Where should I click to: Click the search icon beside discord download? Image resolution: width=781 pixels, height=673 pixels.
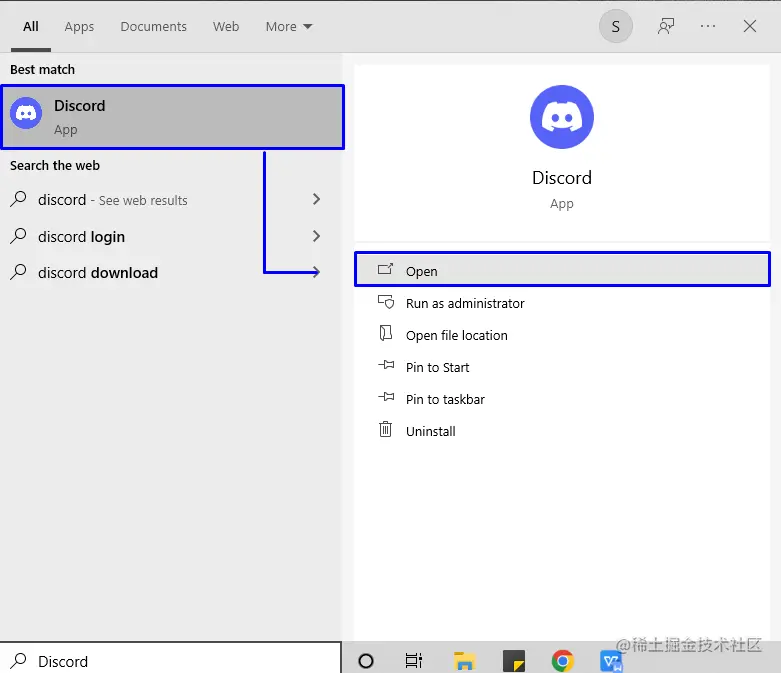(x=18, y=272)
